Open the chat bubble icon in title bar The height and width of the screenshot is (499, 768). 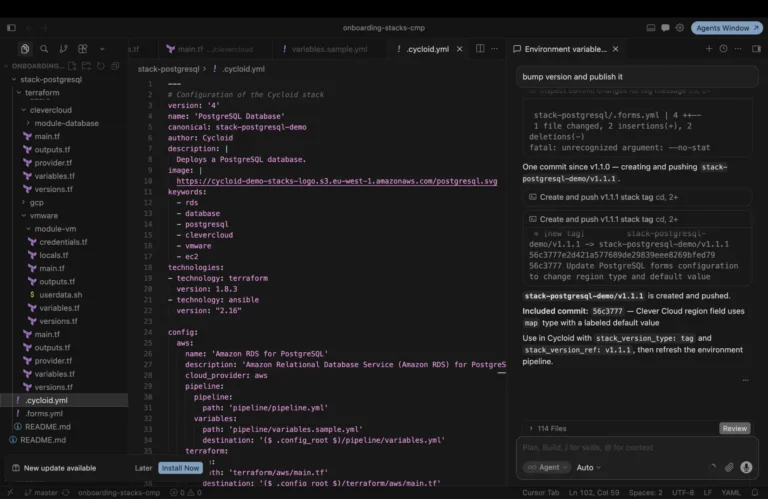point(665,28)
